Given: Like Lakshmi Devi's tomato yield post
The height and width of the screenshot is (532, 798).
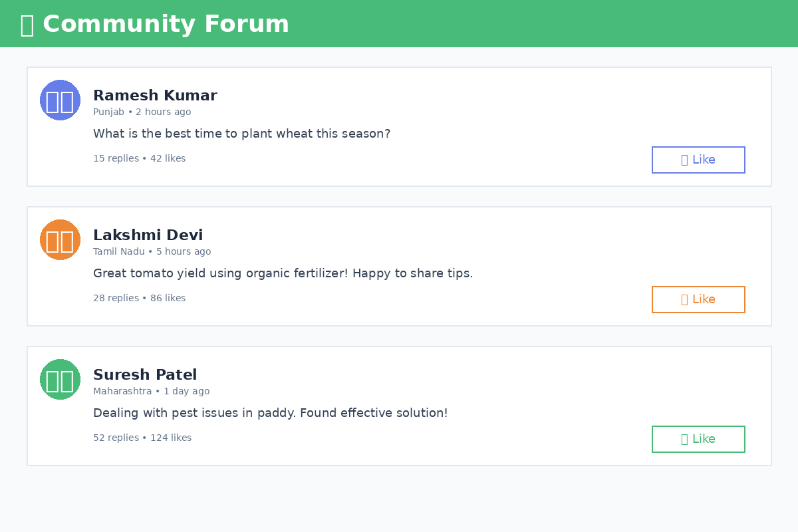Looking at the screenshot, I should 698,299.
